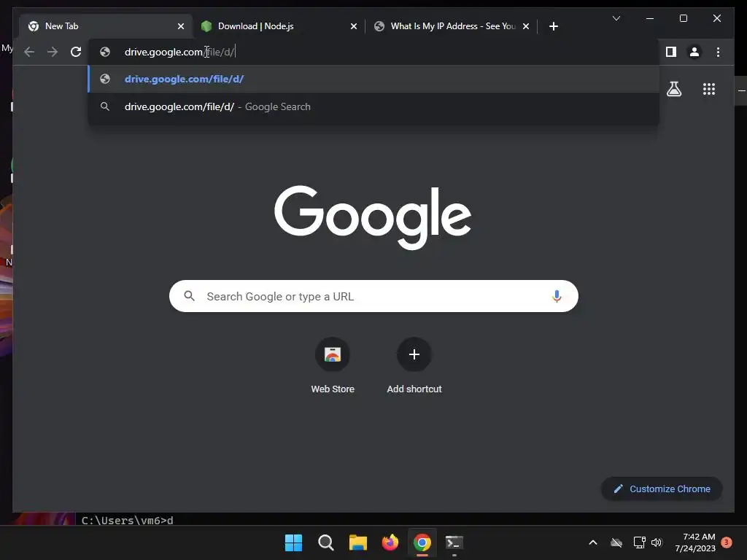
Task: Open the Chrome three-dot menu
Action: (718, 52)
